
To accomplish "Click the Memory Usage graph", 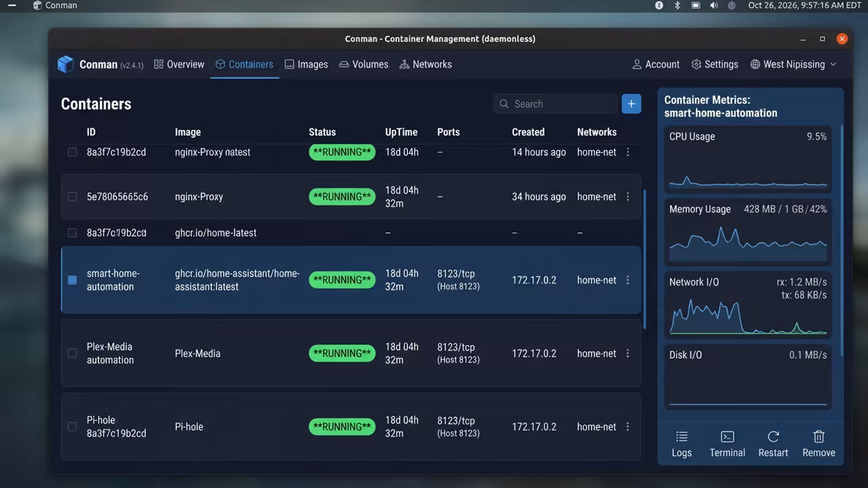I will [748, 232].
